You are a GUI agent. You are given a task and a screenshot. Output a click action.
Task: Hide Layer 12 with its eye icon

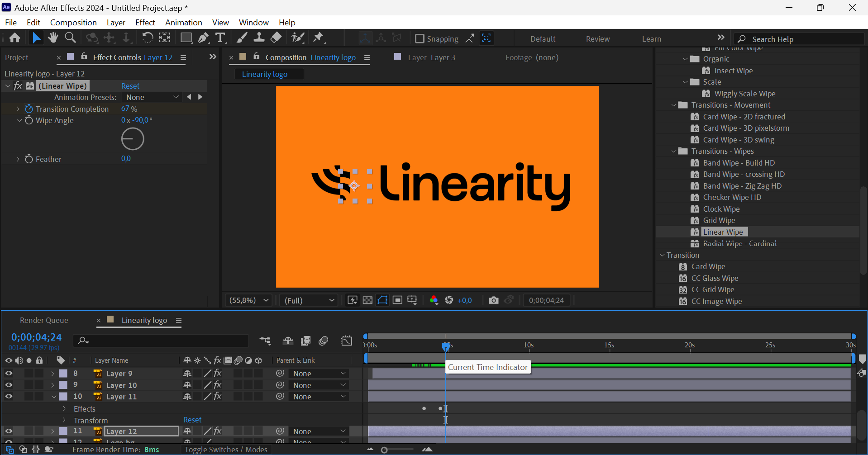pos(9,431)
